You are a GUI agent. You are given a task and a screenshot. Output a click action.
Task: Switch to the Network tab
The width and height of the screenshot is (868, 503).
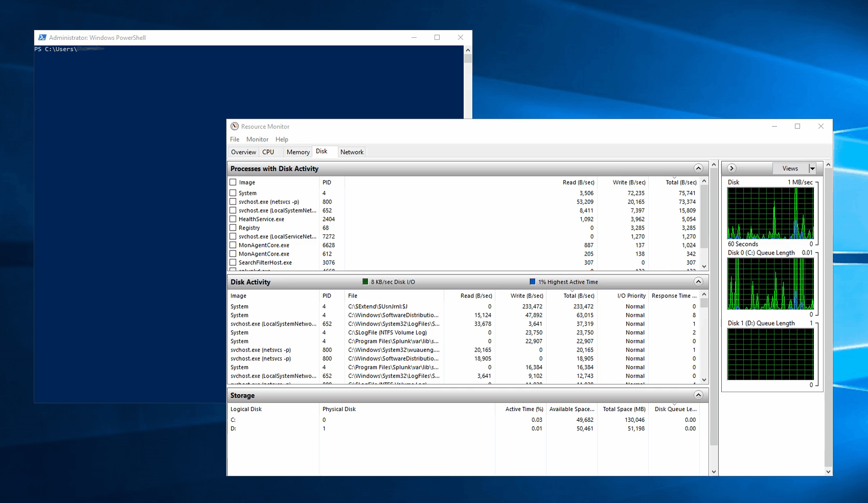pos(352,151)
